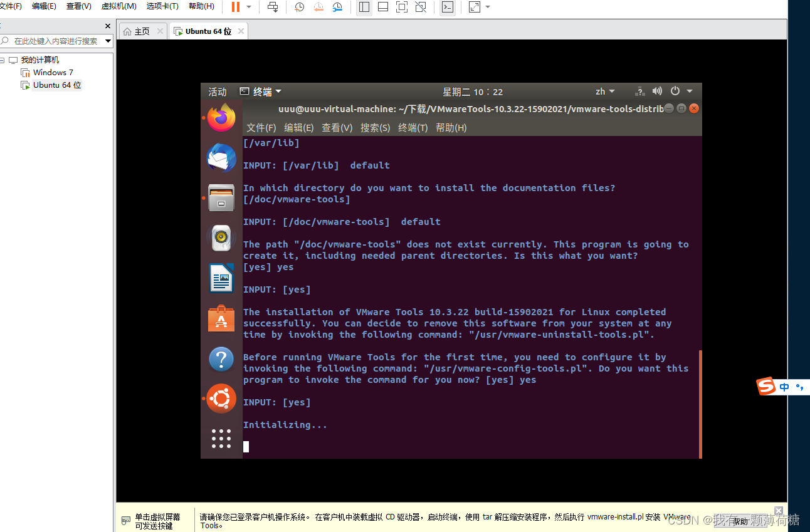Select Ubuntu 64 位 in the library tree
The image size is (810, 532).
tap(57, 85)
